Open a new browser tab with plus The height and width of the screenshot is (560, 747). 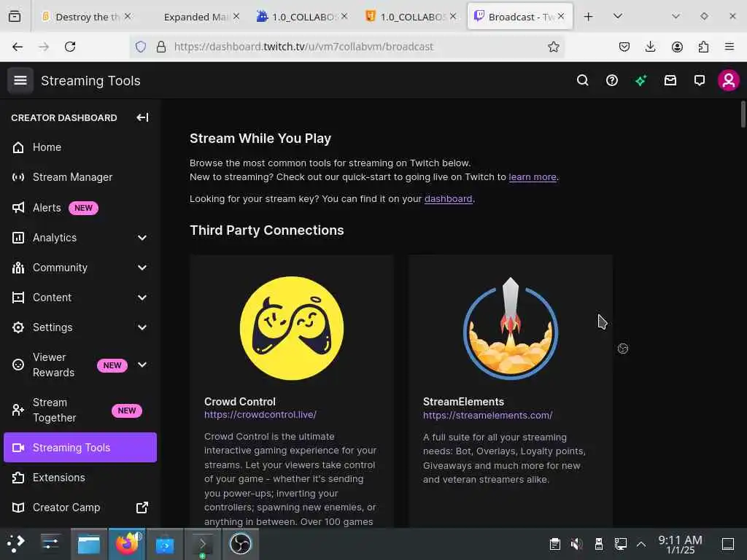pos(589,17)
